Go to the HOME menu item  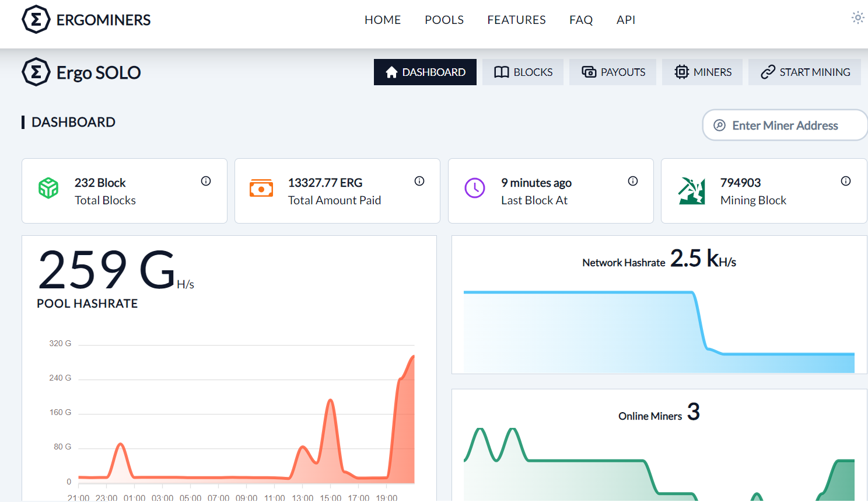pyautogui.click(x=383, y=20)
